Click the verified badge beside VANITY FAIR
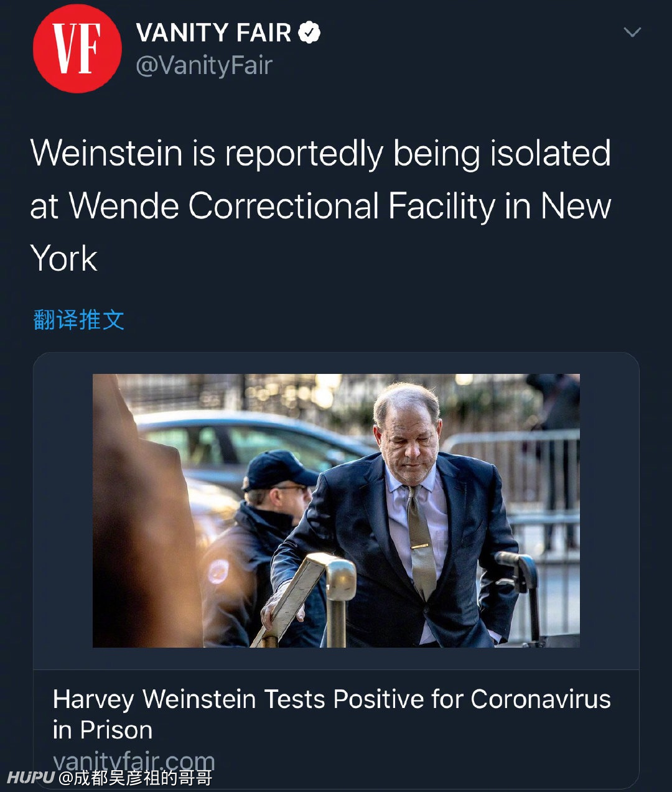672x792 pixels. (309, 32)
